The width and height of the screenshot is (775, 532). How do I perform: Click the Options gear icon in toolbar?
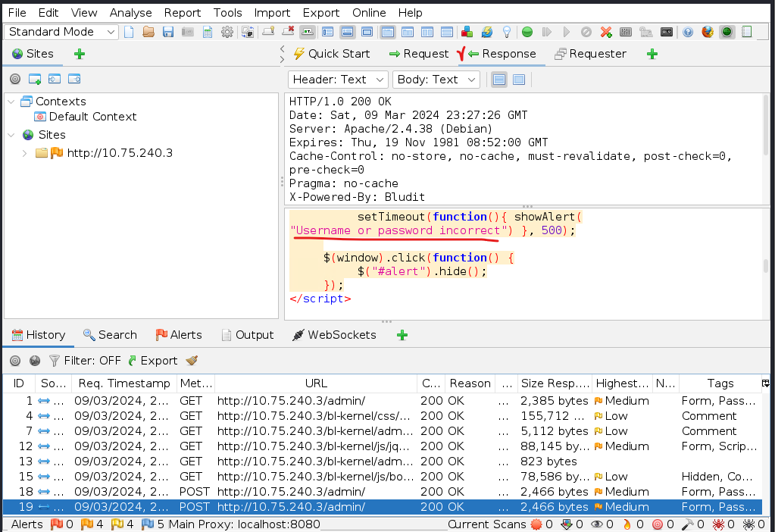click(227, 32)
